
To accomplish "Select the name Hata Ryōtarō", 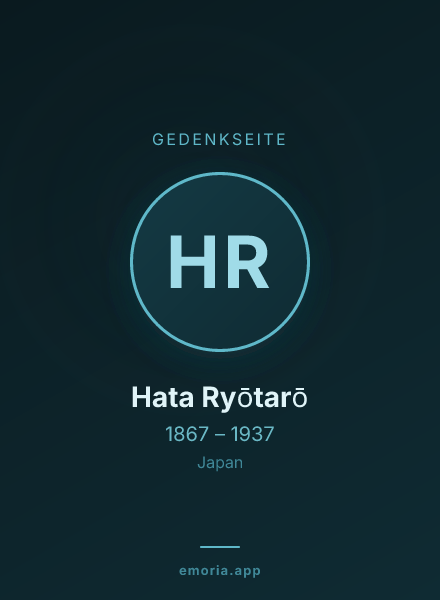I will coord(220,398).
